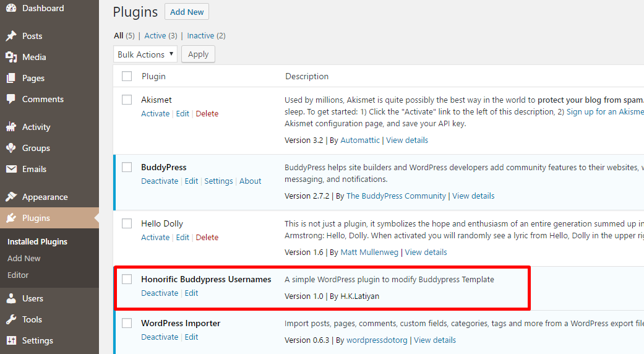Edit the BuddyPress plugin
The height and width of the screenshot is (354, 644).
point(191,181)
